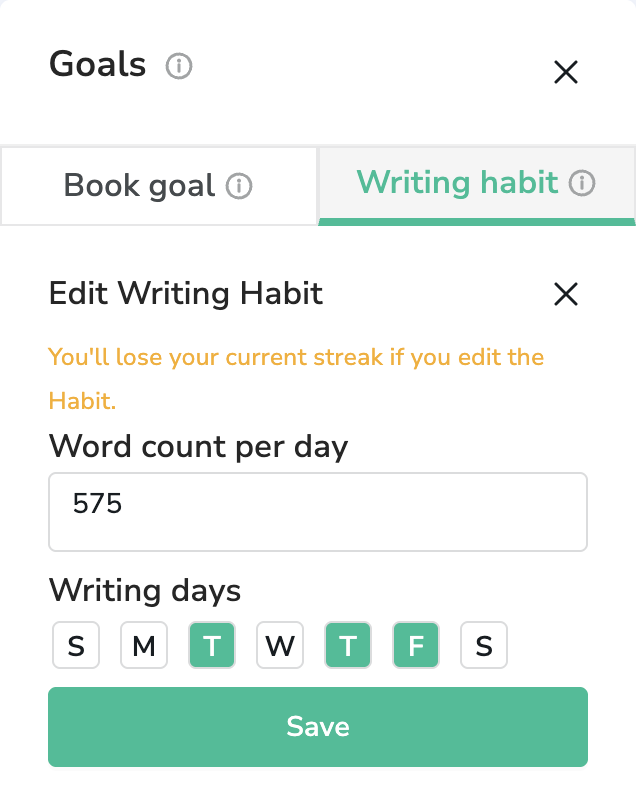Enable Sunday as a writing day
The width and height of the screenshot is (636, 810).
point(76,646)
